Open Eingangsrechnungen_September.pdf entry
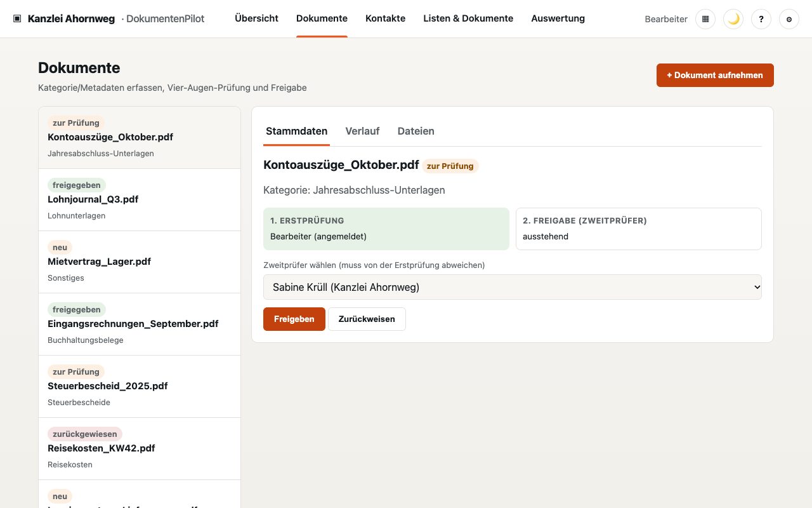 140,324
